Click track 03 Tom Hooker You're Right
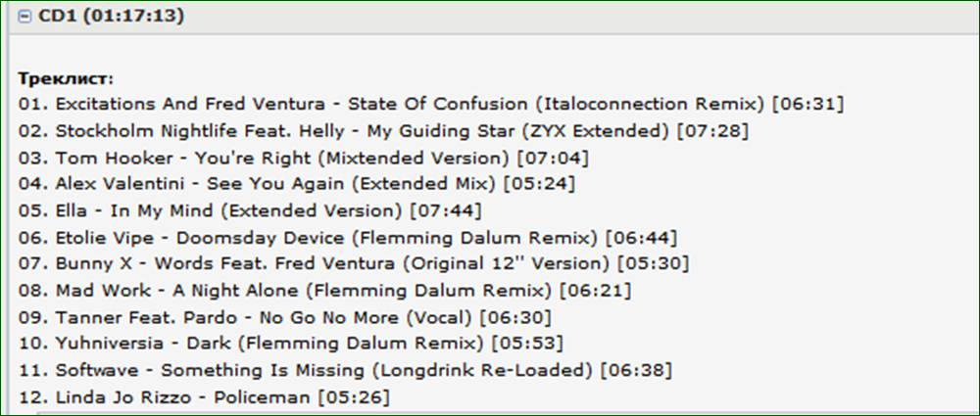 coord(303,159)
